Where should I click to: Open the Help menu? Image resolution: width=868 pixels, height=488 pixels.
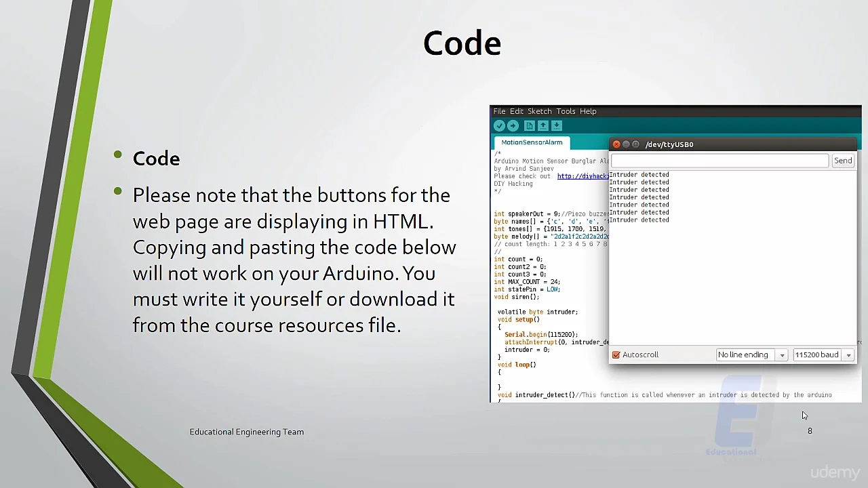tap(588, 111)
